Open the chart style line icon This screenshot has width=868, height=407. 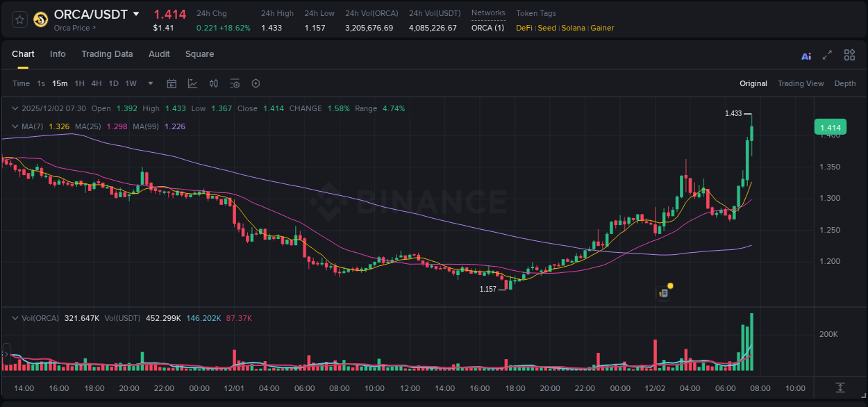(192, 83)
